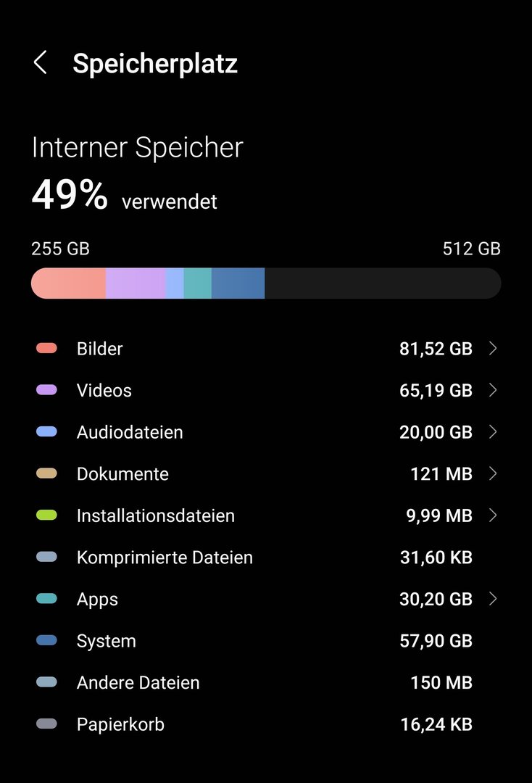This screenshot has height=783, width=532.
Task: Open the Papierkorb entry
Action: pos(120,724)
